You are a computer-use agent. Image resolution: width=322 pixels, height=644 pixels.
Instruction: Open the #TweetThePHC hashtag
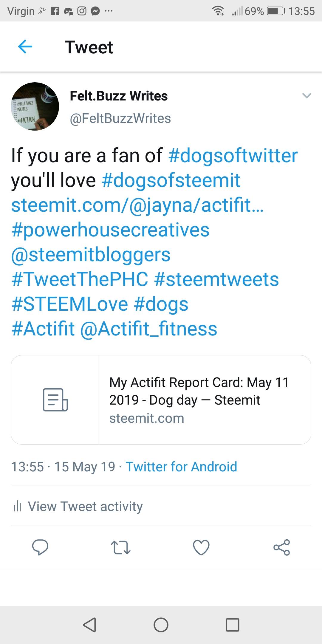pyautogui.click(x=80, y=279)
